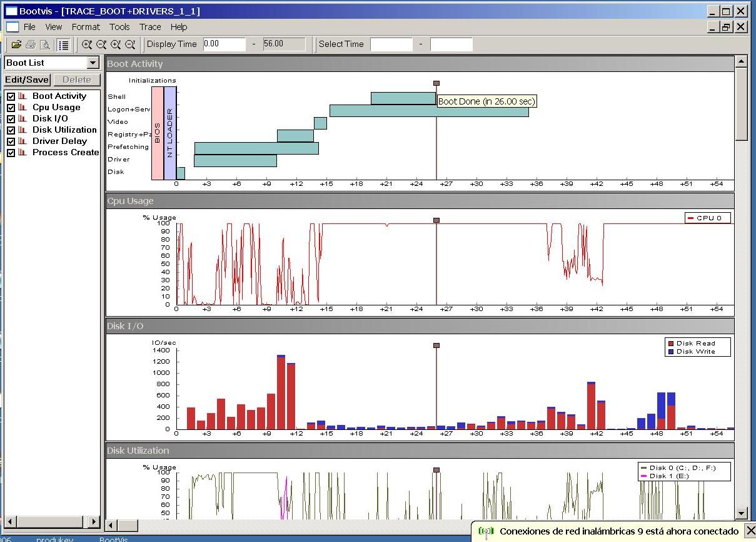Viewport: 756px width, 542px height.
Task: Click the Display Time start input field
Action: (224, 44)
